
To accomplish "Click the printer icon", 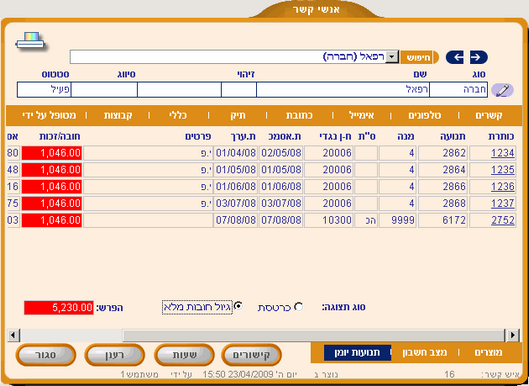I will point(30,41).
